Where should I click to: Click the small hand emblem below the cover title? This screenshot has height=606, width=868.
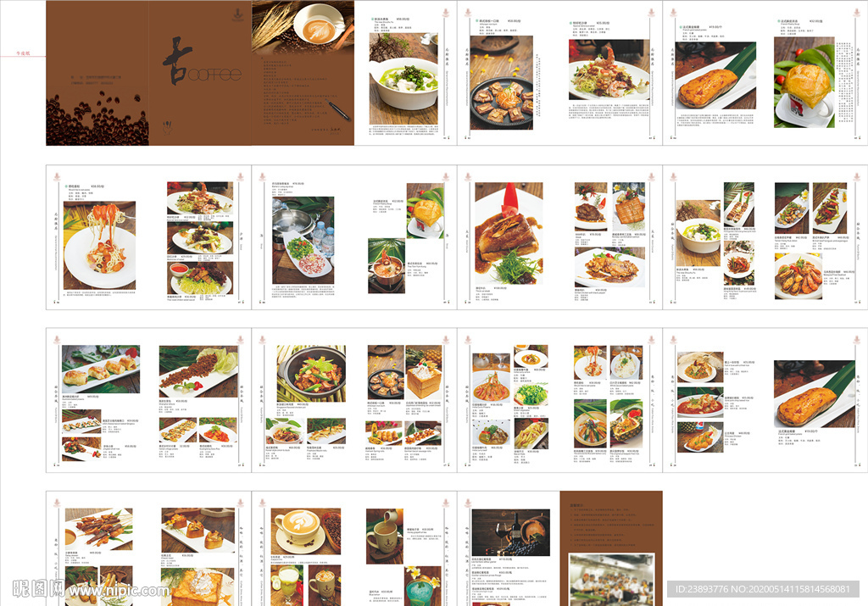[x=167, y=128]
